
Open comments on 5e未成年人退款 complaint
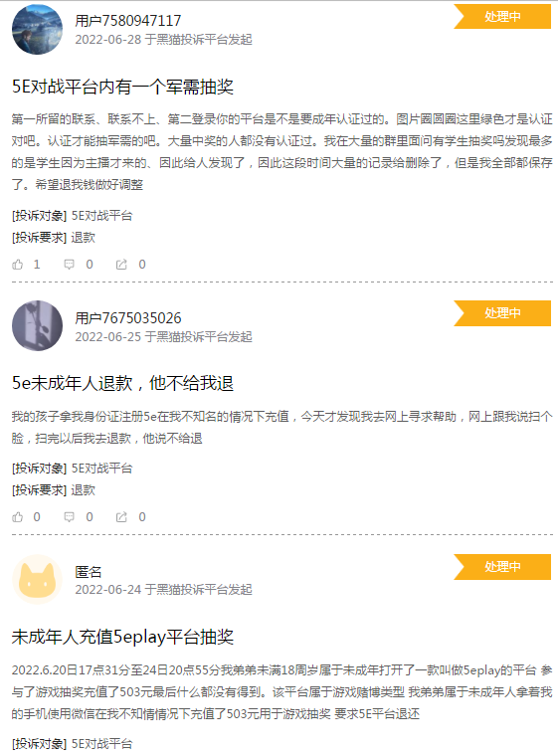point(70,517)
